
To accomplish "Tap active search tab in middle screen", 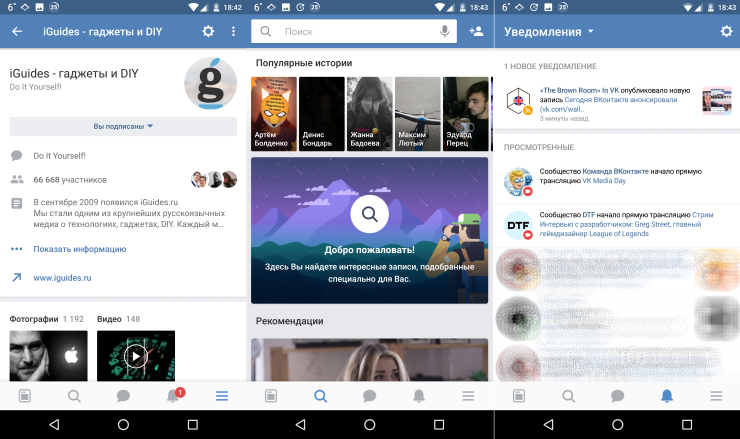I will [x=320, y=396].
